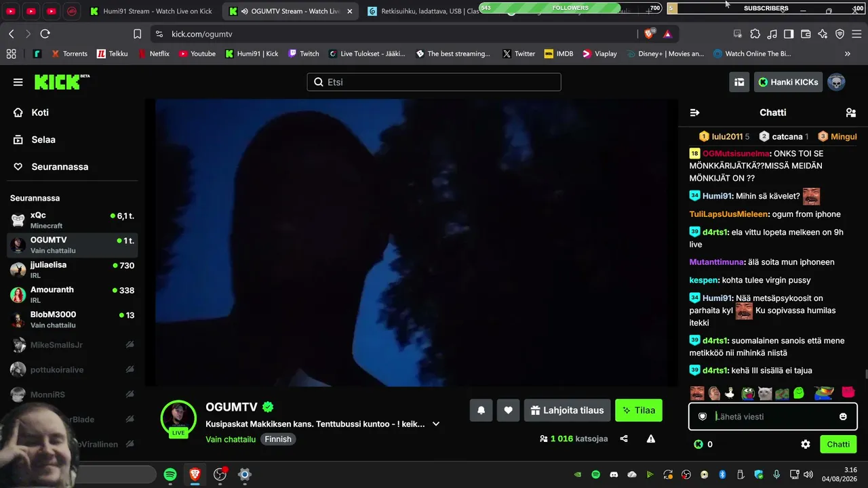This screenshot has width=868, height=488.
Task: Expand the stream title chevron
Action: [436, 424]
